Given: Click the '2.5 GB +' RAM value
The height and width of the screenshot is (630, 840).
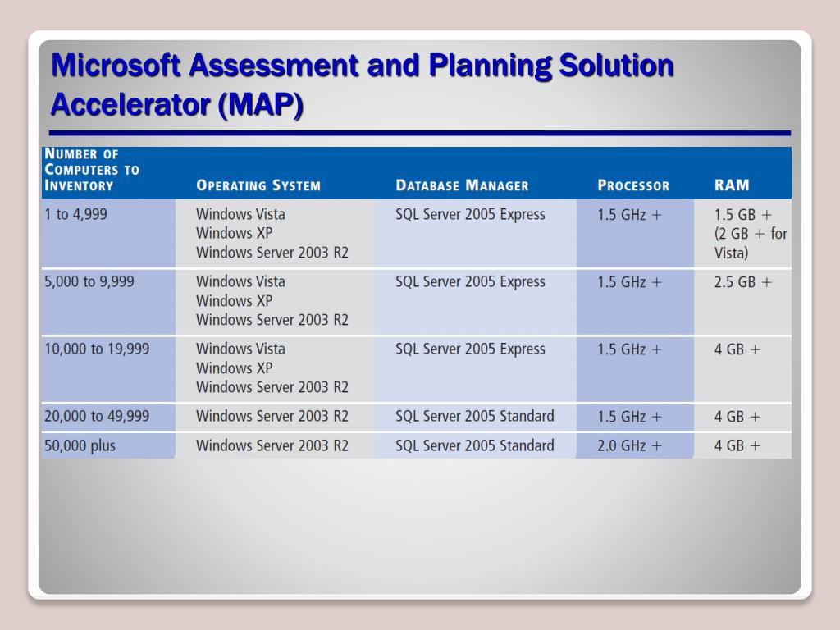Looking at the screenshot, I should point(743,282).
